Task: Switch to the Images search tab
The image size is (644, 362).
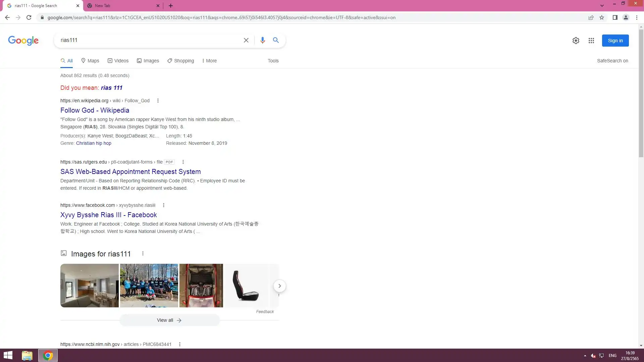Action: point(148,61)
